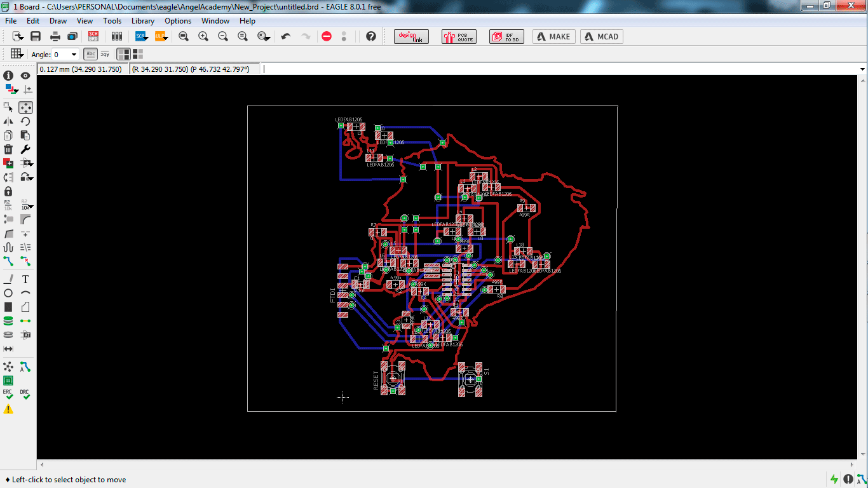Select the Info tool

(x=8, y=76)
